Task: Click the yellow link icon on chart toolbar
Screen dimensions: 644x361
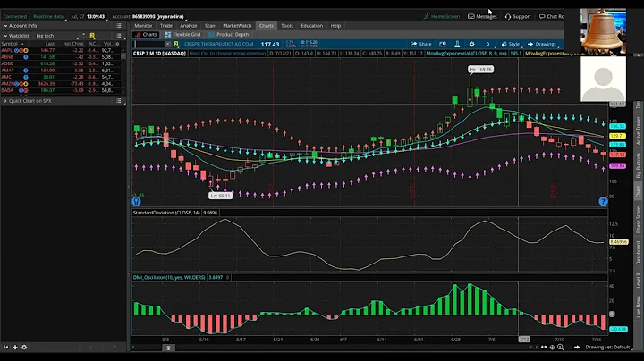Action: point(176,44)
